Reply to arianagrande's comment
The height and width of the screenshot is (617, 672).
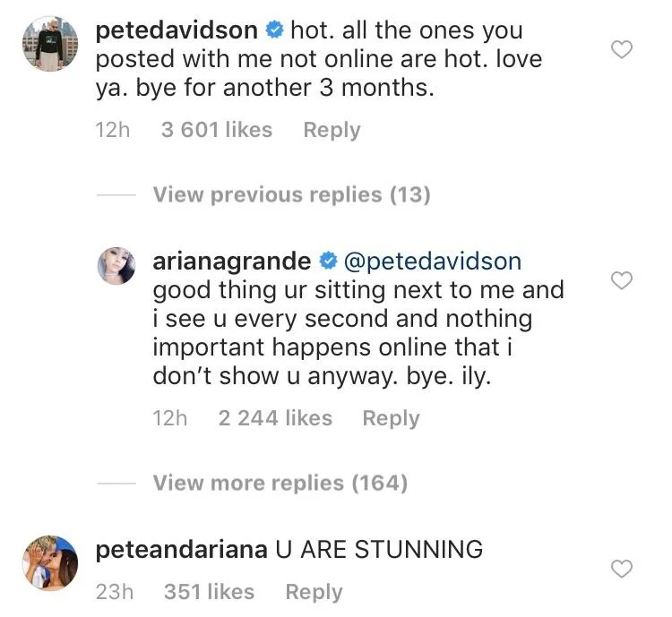click(392, 418)
